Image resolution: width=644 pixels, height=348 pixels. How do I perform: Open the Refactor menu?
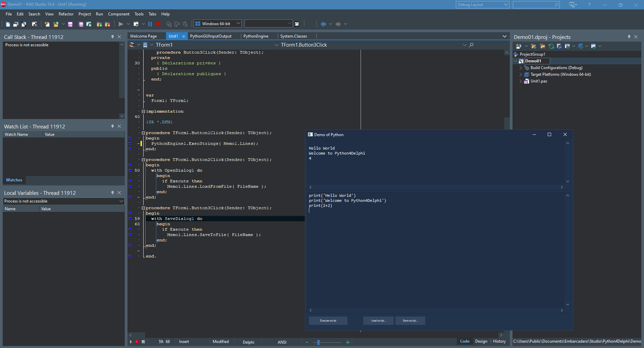pyautogui.click(x=66, y=14)
